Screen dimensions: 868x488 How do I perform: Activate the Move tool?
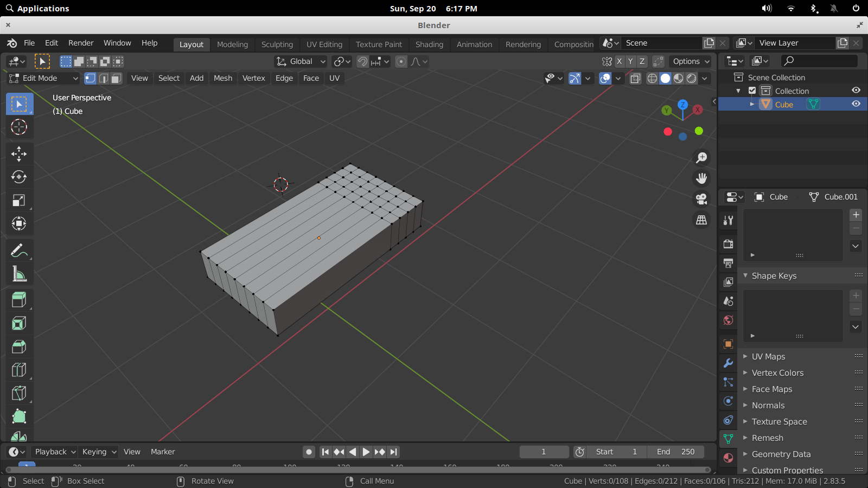point(19,154)
